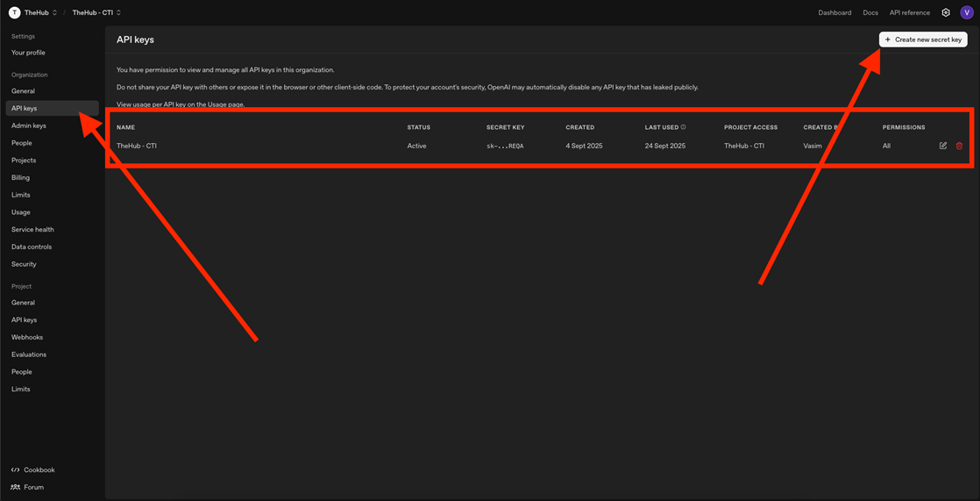This screenshot has height=501, width=980.
Task: Click the sk-...REQA secret key cell
Action: click(505, 147)
